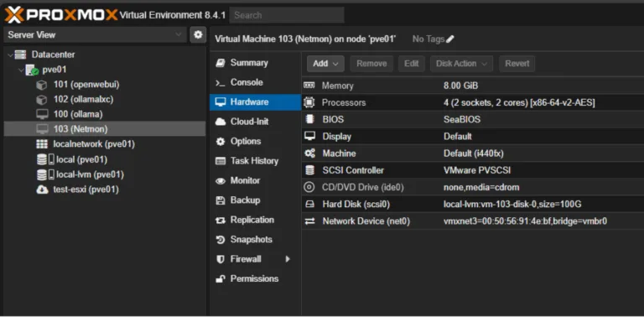The height and width of the screenshot is (317, 644).
Task: Open the Console tab
Action: pos(256,82)
